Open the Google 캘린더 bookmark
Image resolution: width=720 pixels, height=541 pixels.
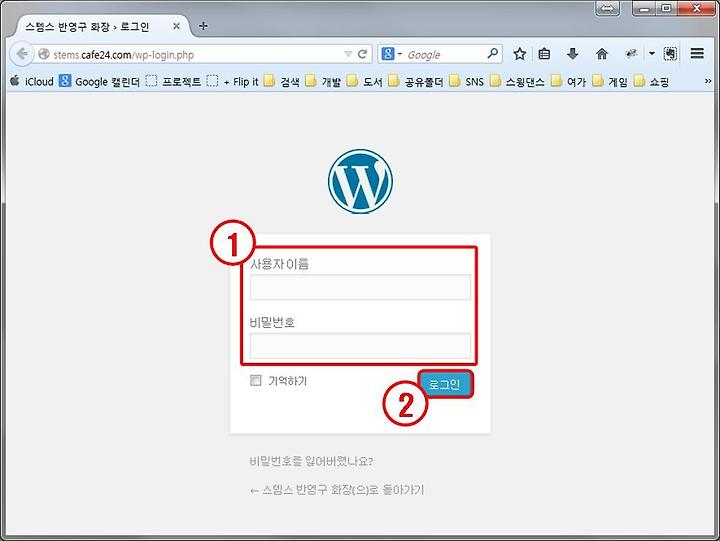point(99,82)
